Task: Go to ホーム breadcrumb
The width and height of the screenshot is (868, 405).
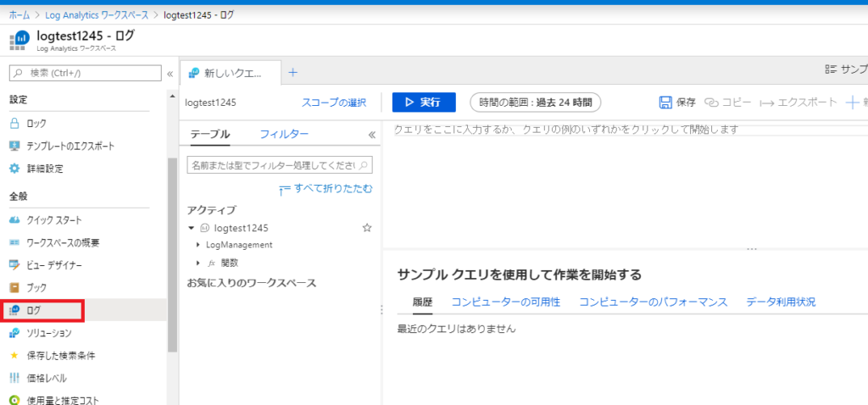Action: tap(19, 14)
